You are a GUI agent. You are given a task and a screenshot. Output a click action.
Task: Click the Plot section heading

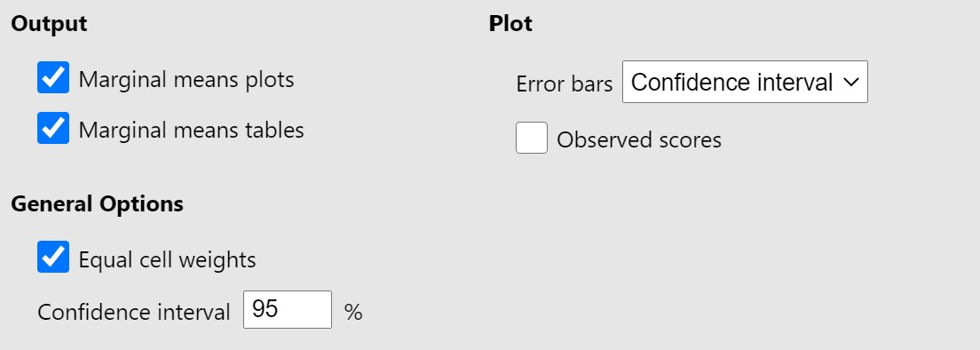[510, 24]
